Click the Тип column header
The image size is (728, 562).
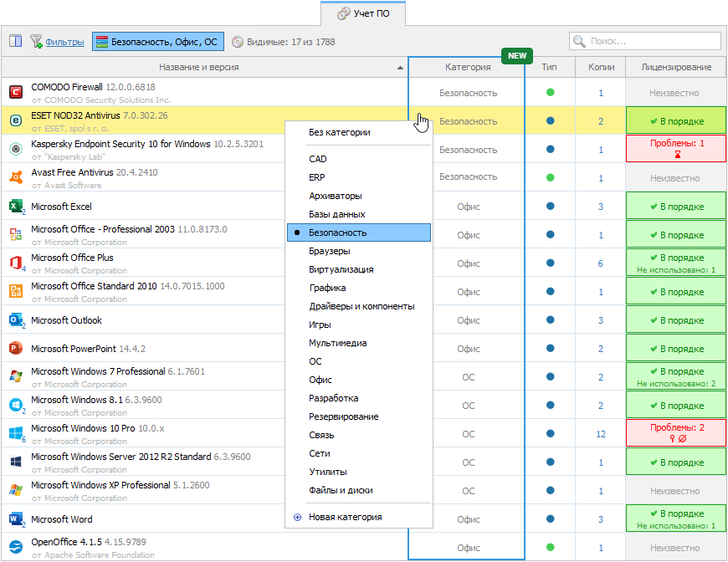pyautogui.click(x=549, y=67)
